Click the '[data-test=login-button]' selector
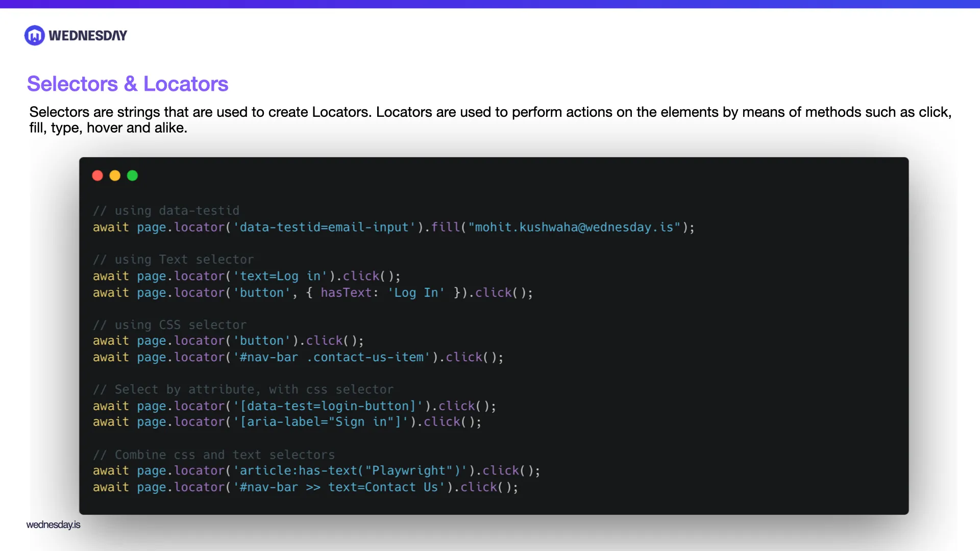The width and height of the screenshot is (980, 551). click(328, 406)
